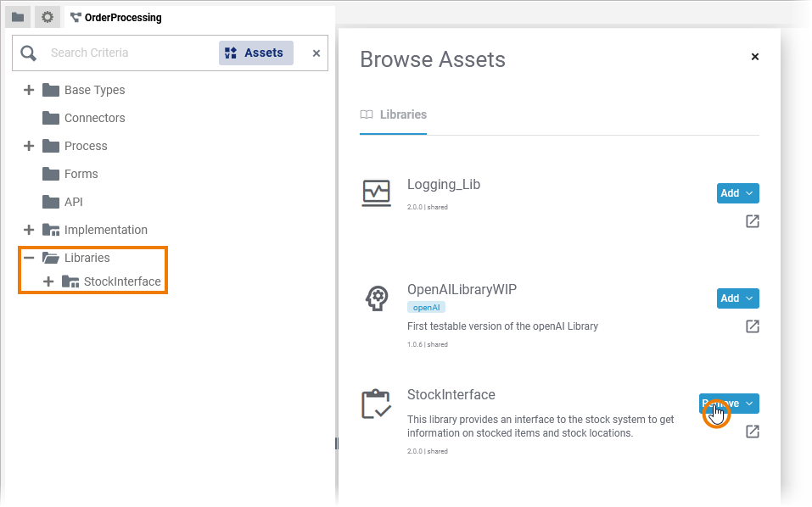Click the OpenAILibraryWIP head icon
Image resolution: width=812 pixels, height=507 pixels.
tap(376, 298)
